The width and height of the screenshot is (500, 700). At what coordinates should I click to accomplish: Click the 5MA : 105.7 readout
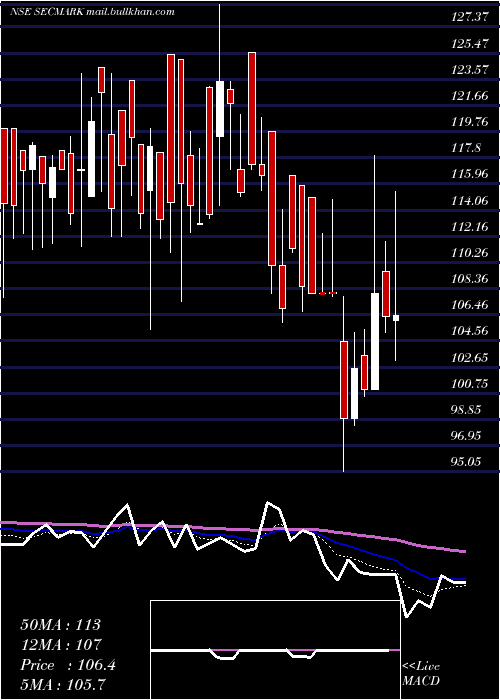63,684
